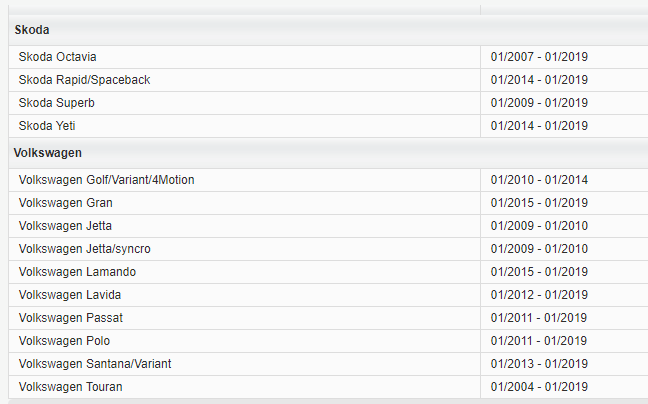Click the Volkswagen Lavida entry
The image size is (648, 404).
pos(328,295)
